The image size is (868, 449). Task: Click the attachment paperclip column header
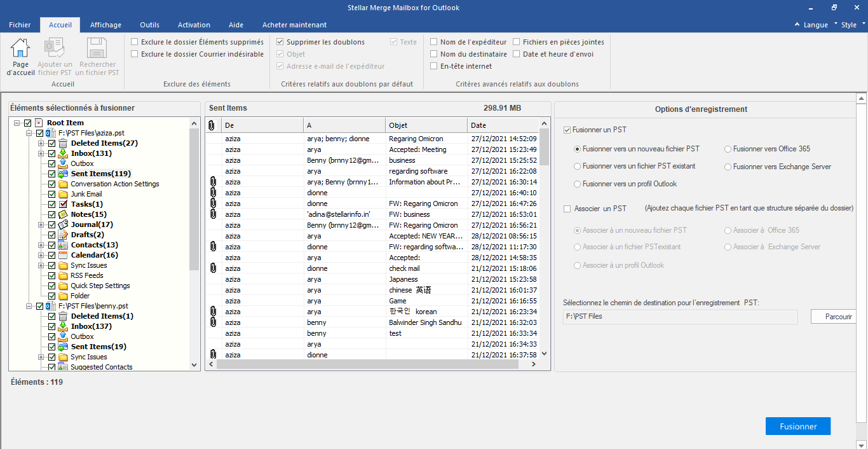tap(212, 125)
